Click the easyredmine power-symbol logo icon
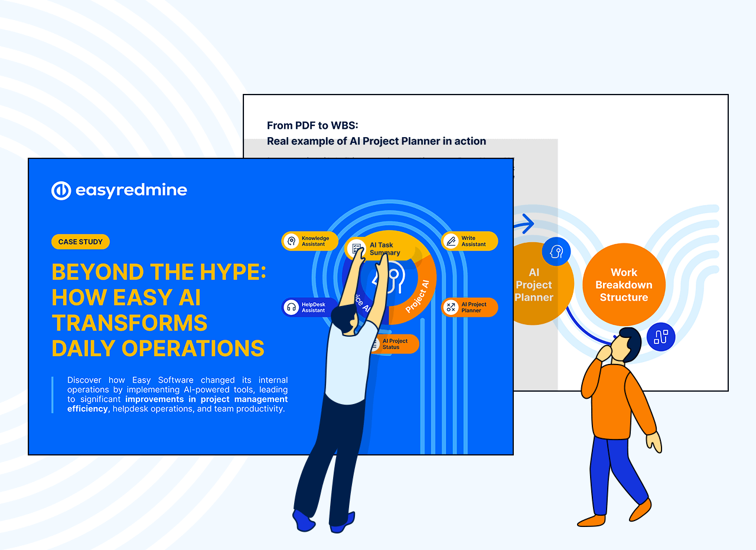This screenshot has height=550, width=756. (x=61, y=191)
